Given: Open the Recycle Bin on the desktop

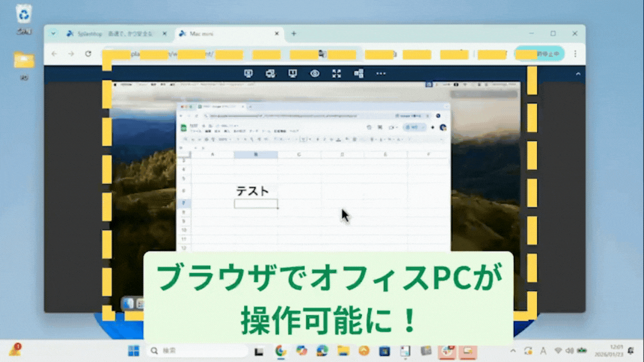Looking at the screenshot, I should point(22,14).
